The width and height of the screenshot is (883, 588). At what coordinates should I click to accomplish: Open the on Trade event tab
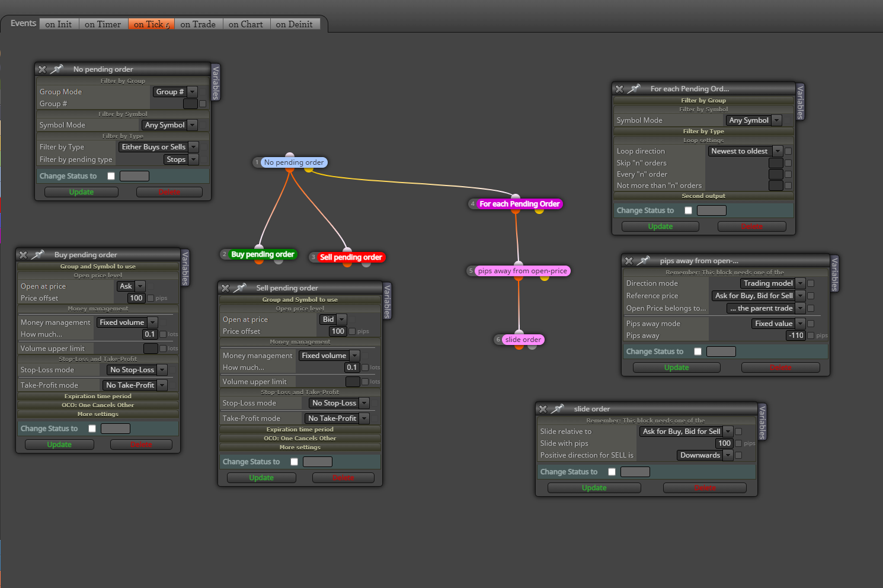[x=198, y=24]
